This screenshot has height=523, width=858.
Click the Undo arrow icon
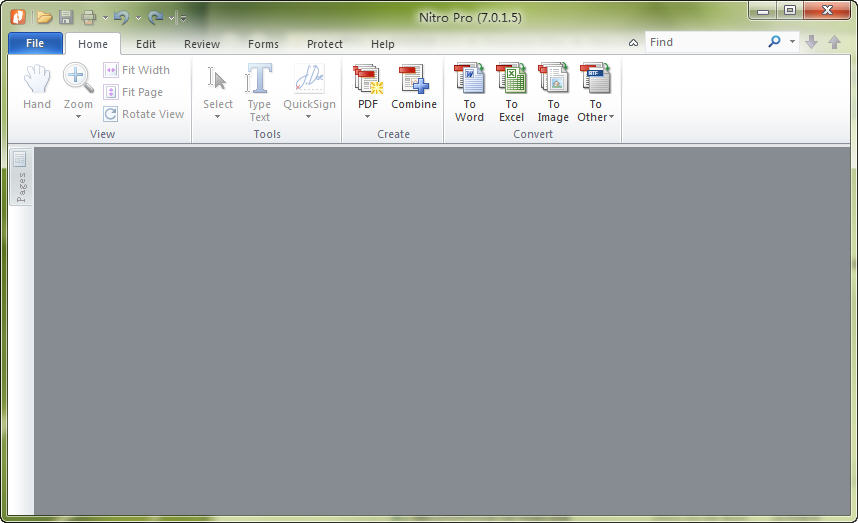click(121, 18)
